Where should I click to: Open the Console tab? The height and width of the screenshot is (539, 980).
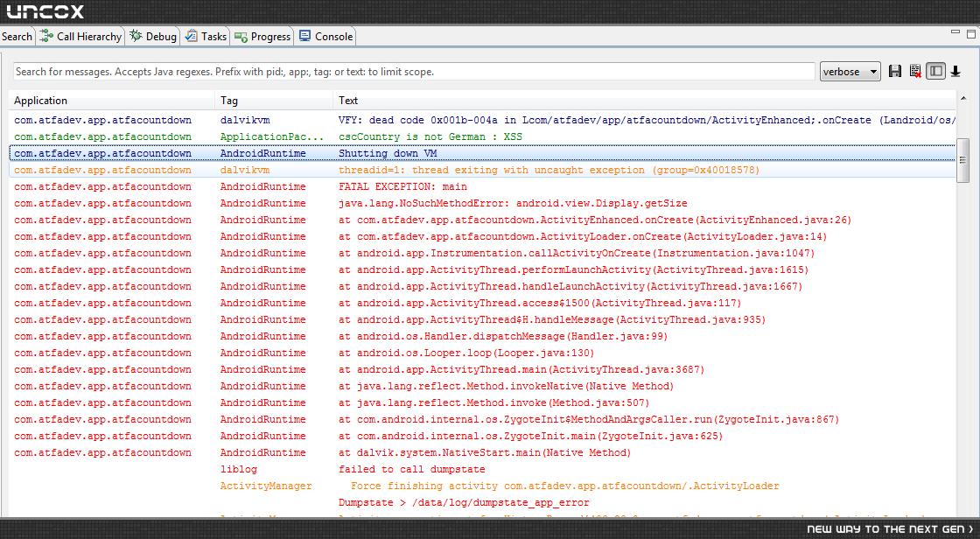point(325,36)
